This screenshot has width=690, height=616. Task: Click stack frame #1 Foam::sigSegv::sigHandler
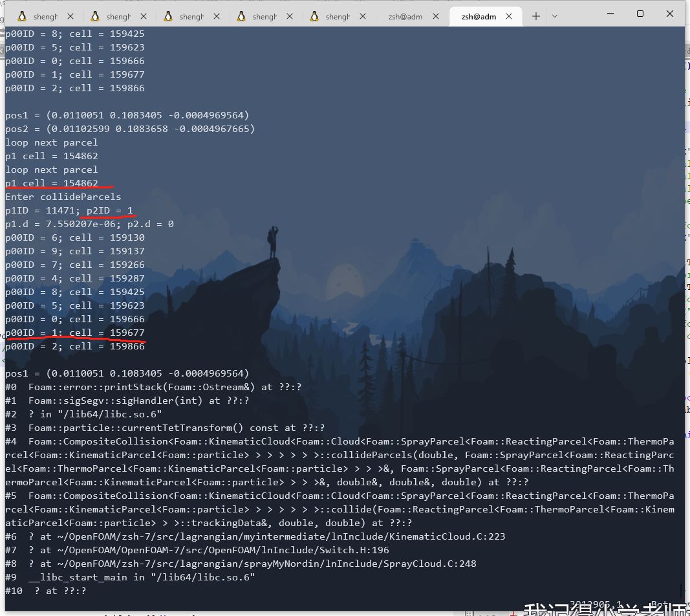pyautogui.click(x=127, y=401)
